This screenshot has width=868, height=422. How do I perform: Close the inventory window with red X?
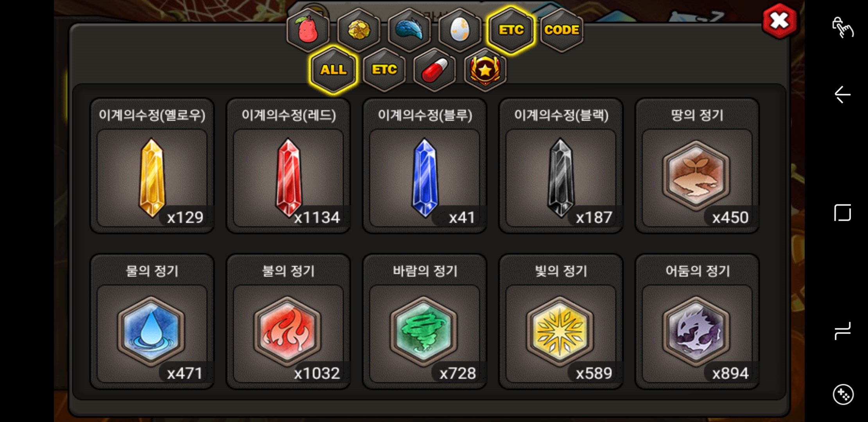click(779, 21)
